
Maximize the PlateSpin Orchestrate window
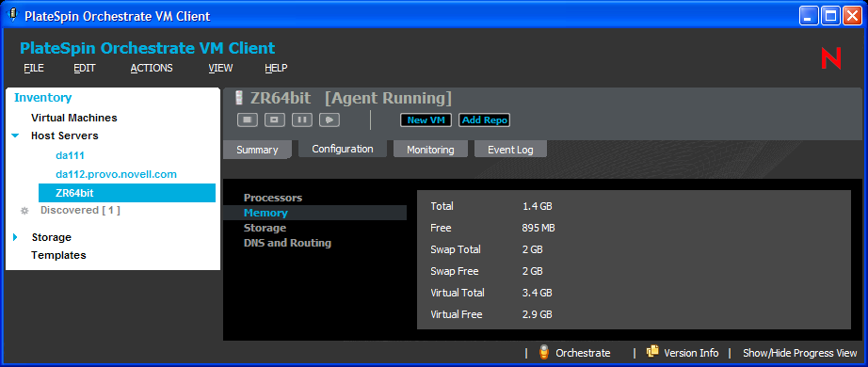pos(830,16)
